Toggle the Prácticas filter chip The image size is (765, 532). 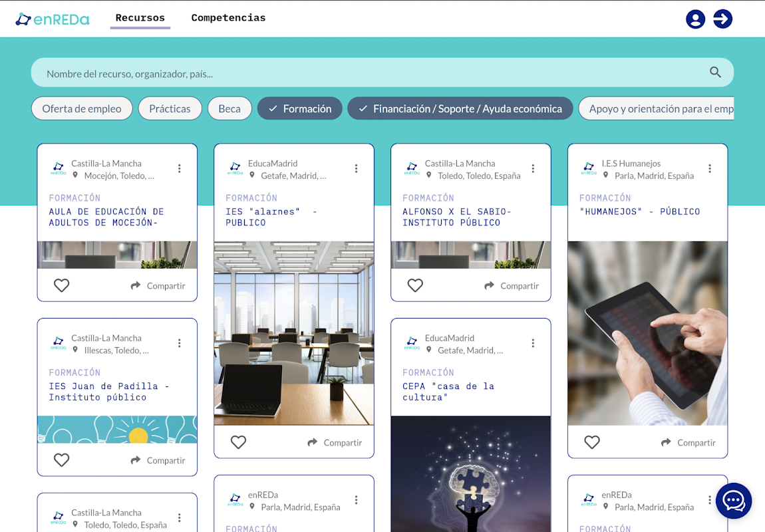pyautogui.click(x=170, y=108)
